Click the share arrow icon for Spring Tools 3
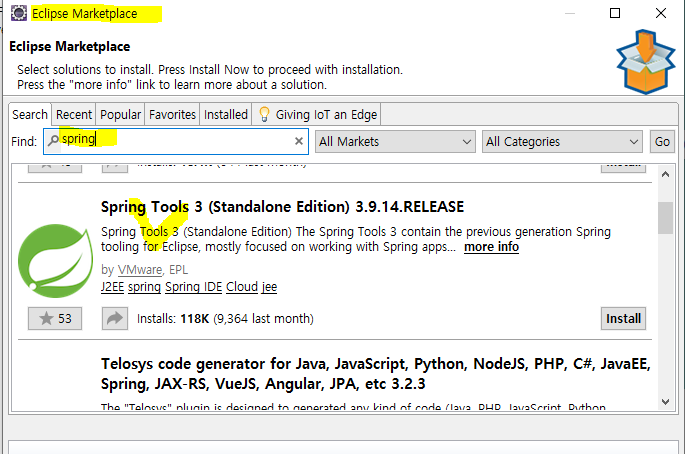 point(115,318)
